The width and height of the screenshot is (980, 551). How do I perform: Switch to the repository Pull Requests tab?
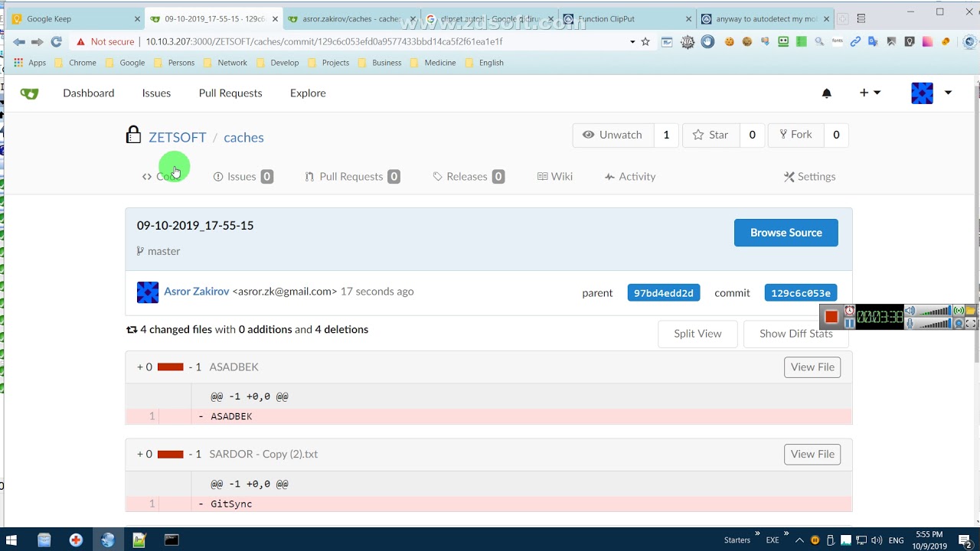352,176
